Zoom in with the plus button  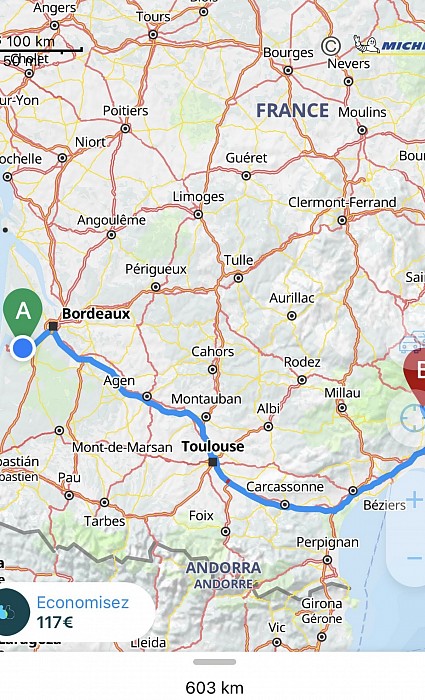pyautogui.click(x=414, y=499)
